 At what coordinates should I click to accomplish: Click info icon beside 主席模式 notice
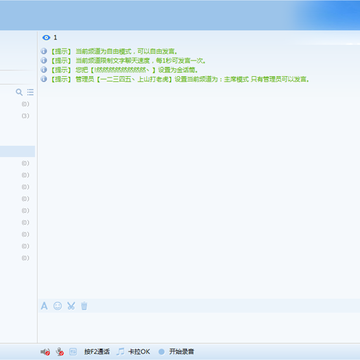click(x=44, y=79)
